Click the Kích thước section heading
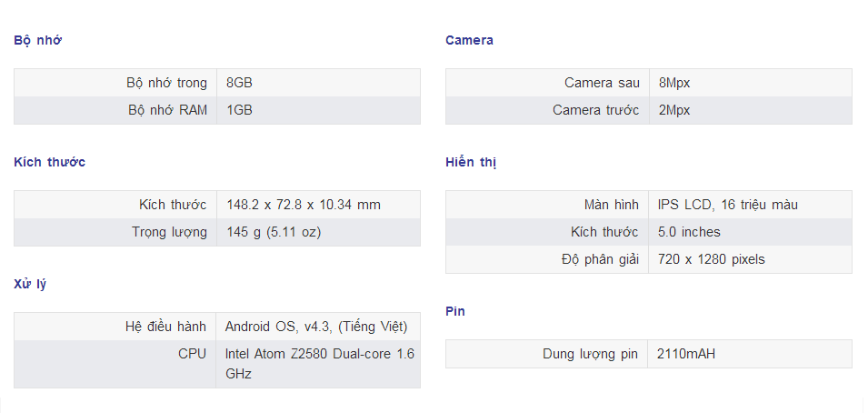The width and height of the screenshot is (868, 413). pyautogui.click(x=49, y=163)
